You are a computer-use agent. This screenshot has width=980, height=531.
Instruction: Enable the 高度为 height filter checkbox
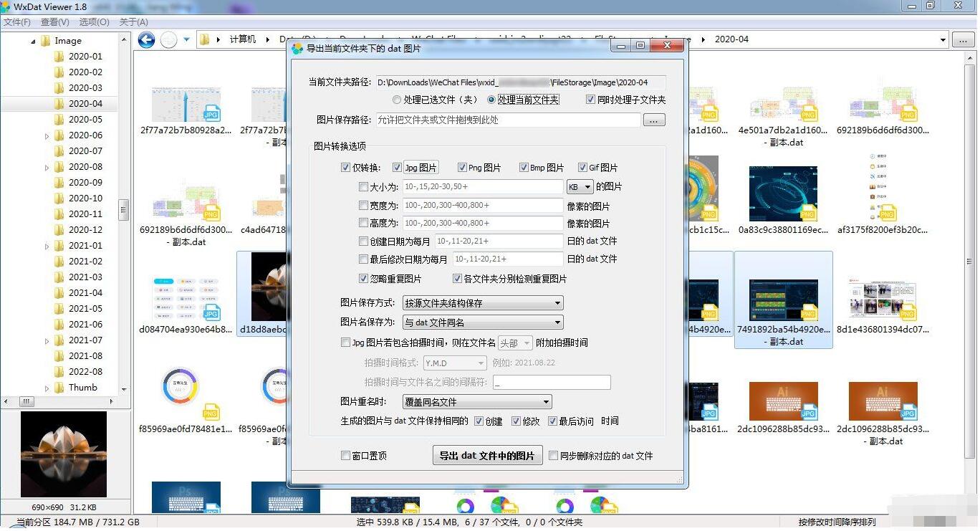click(x=363, y=223)
